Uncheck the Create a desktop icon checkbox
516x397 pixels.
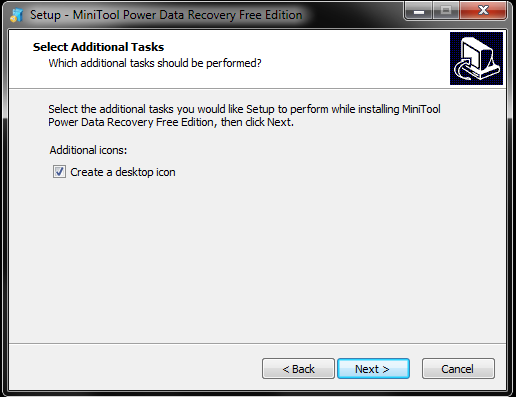(x=59, y=172)
